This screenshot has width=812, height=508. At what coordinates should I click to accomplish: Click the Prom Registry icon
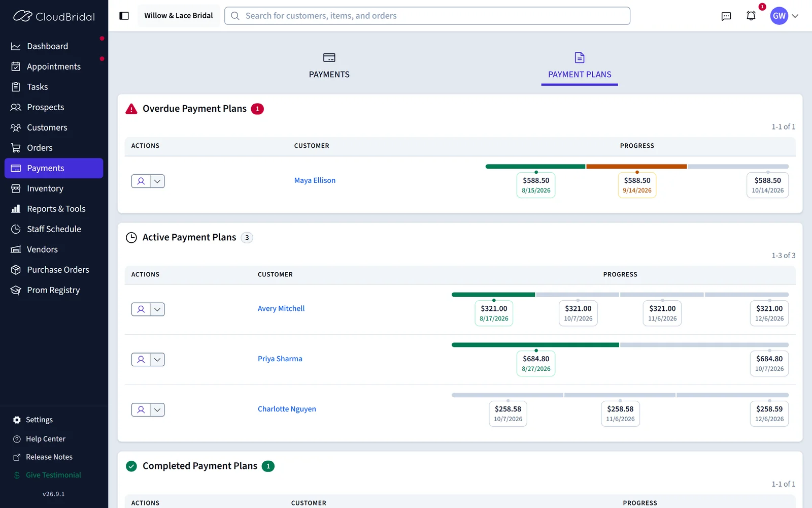coord(16,290)
